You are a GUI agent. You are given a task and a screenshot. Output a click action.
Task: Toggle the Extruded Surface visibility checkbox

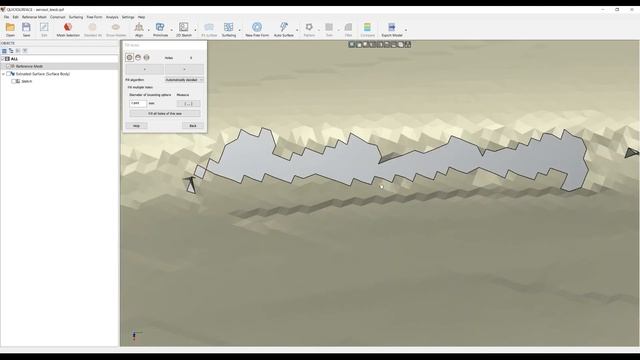[8, 74]
